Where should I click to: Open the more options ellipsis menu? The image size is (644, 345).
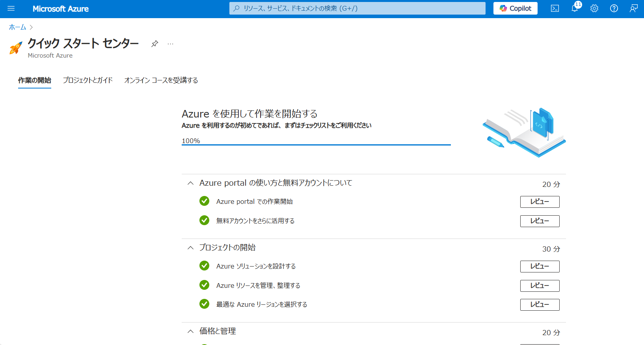(x=170, y=44)
